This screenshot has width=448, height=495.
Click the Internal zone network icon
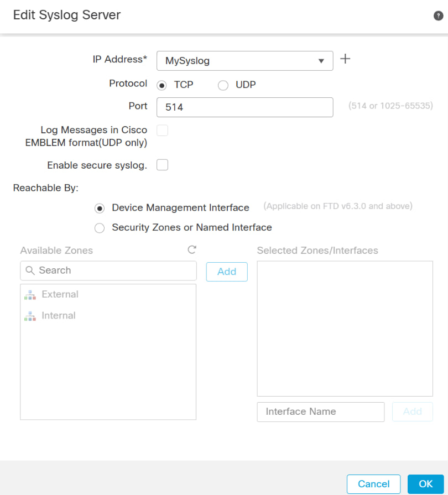click(29, 315)
